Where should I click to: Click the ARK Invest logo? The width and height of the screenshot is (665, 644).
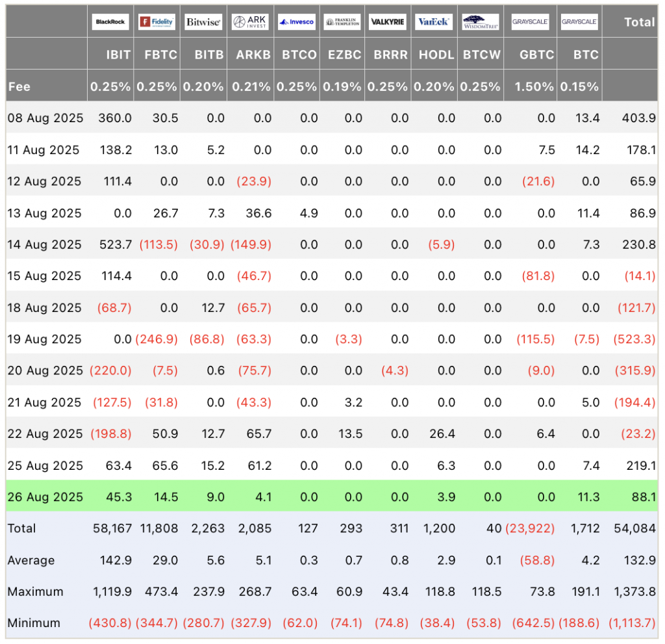pyautogui.click(x=250, y=21)
